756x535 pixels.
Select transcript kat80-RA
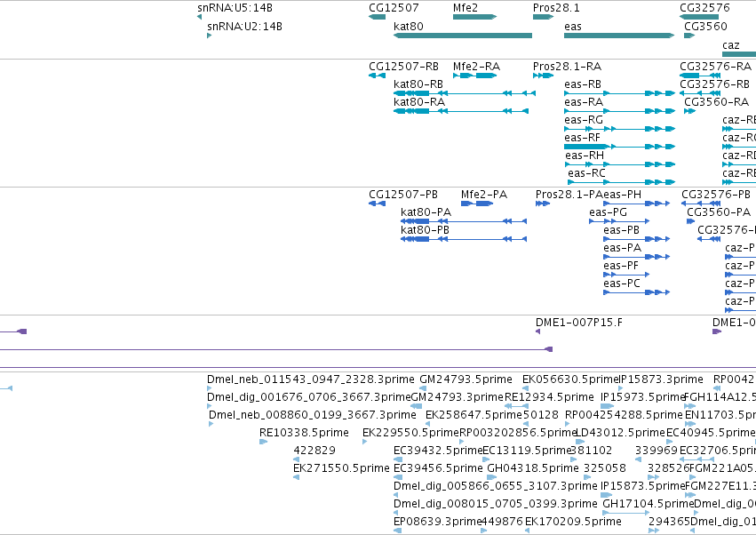(x=461, y=111)
